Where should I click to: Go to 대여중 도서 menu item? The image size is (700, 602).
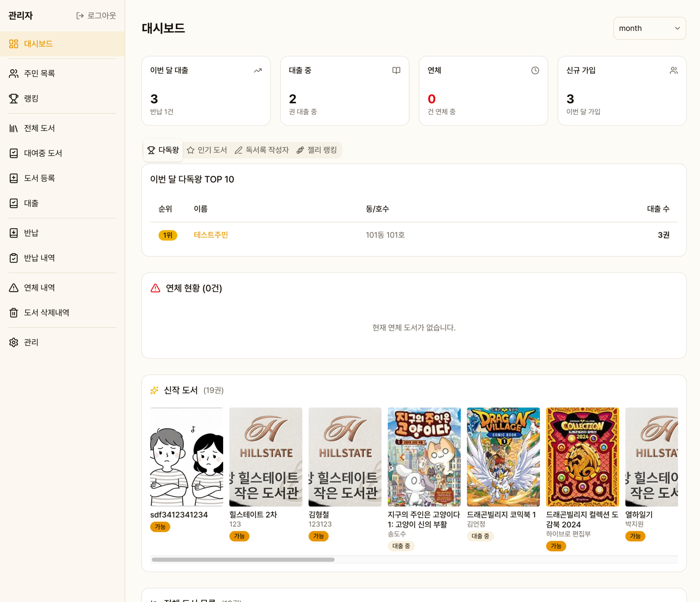pyautogui.click(x=43, y=153)
